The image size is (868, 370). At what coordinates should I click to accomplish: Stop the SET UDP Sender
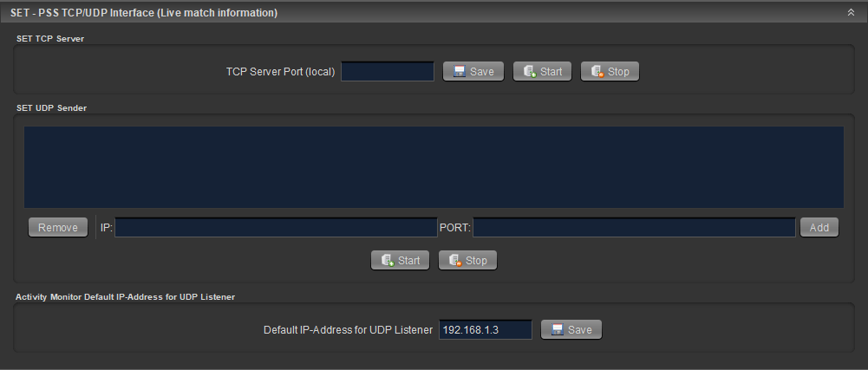click(467, 261)
